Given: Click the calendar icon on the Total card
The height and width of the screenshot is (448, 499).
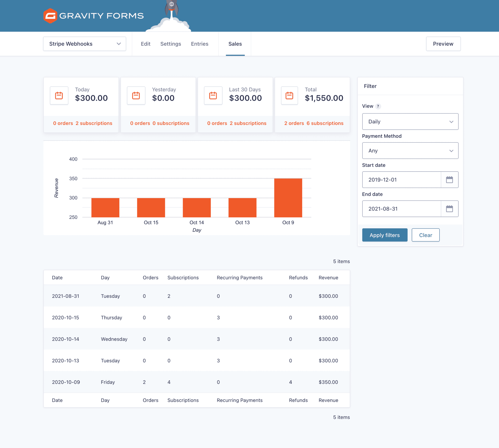Looking at the screenshot, I should click(x=289, y=95).
